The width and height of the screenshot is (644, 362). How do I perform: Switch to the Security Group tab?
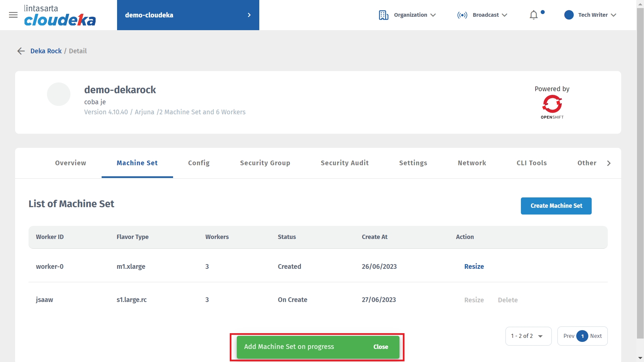click(x=265, y=163)
